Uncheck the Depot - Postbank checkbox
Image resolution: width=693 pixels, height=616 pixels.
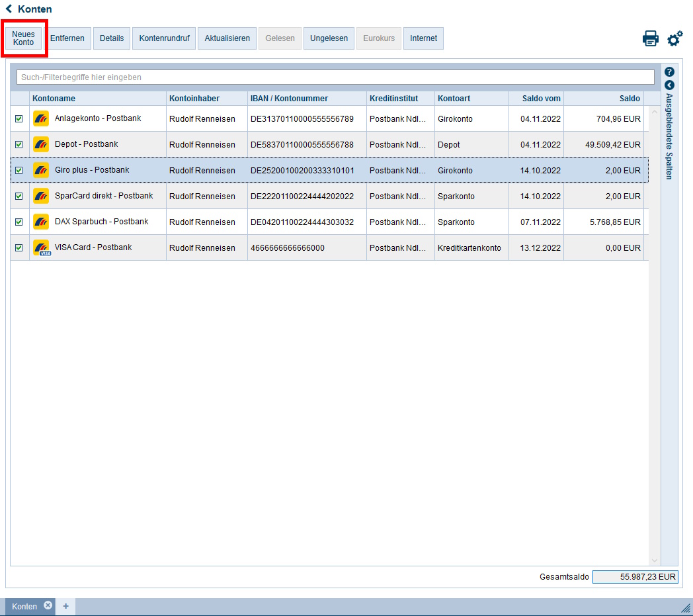[19, 144]
